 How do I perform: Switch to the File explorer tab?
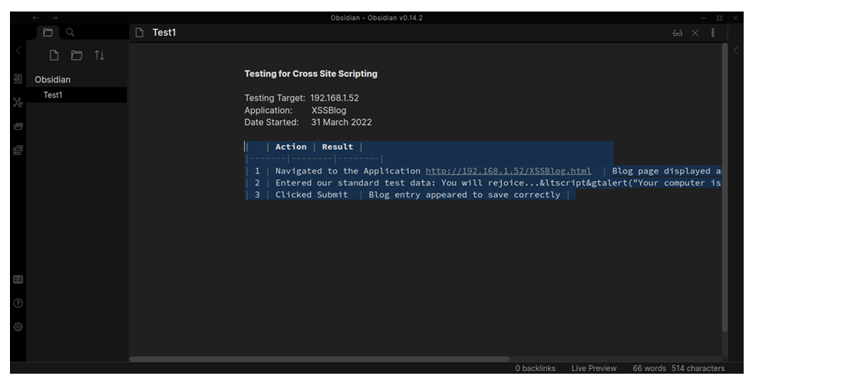tap(48, 32)
